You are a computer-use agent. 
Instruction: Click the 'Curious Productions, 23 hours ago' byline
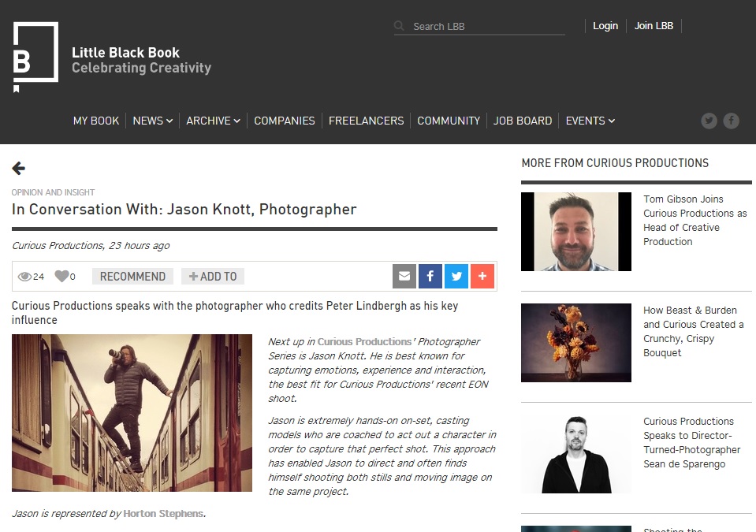click(91, 246)
